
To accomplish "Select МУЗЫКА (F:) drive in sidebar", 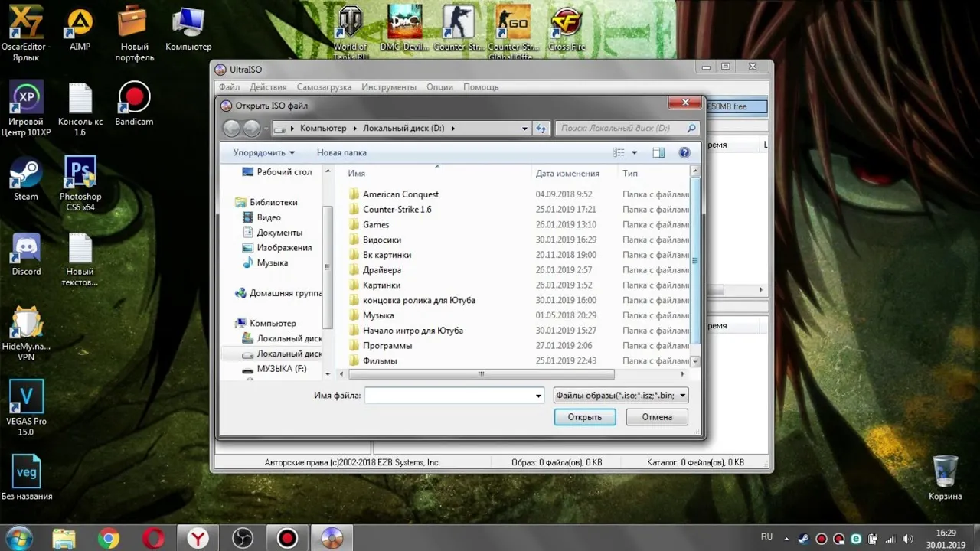I will (x=281, y=369).
